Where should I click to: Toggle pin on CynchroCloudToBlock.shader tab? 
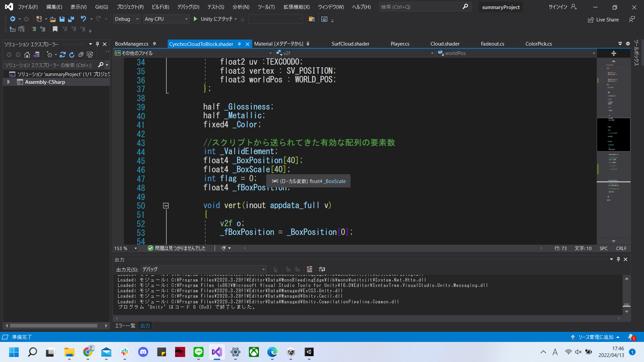(x=239, y=44)
